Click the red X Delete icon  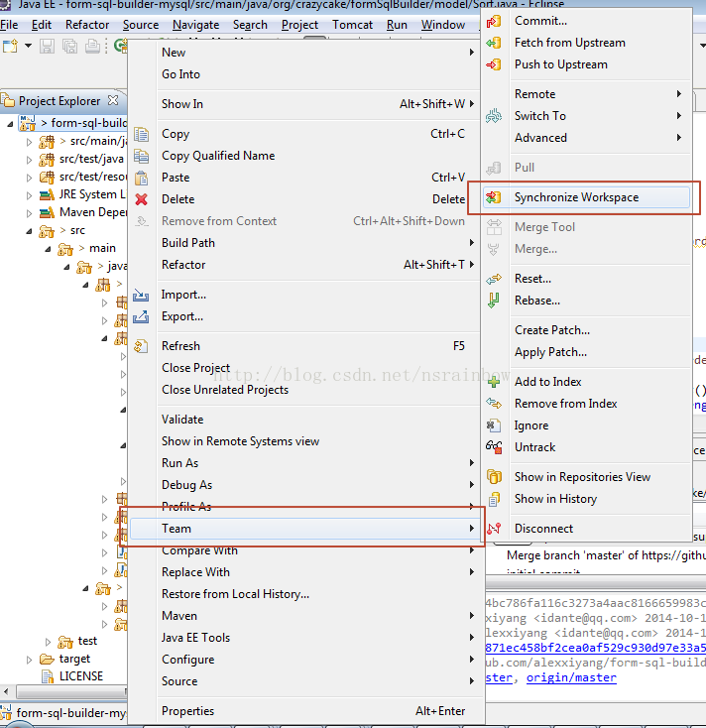(x=141, y=199)
